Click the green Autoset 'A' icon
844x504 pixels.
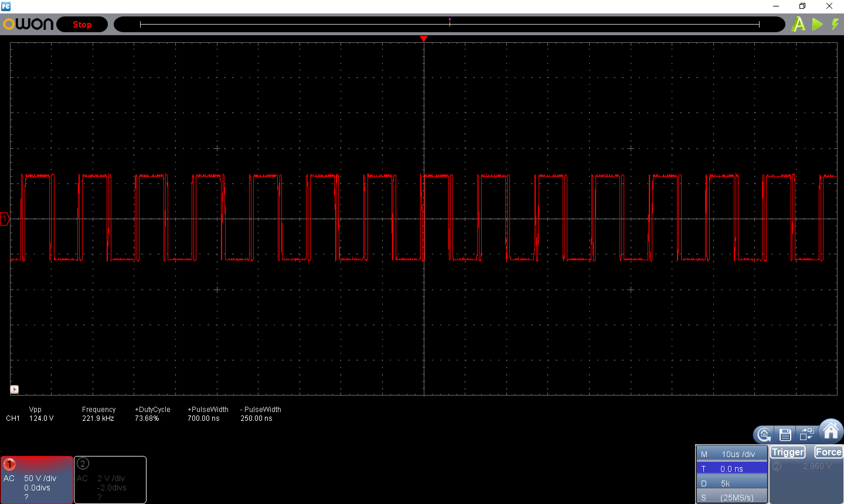(798, 24)
